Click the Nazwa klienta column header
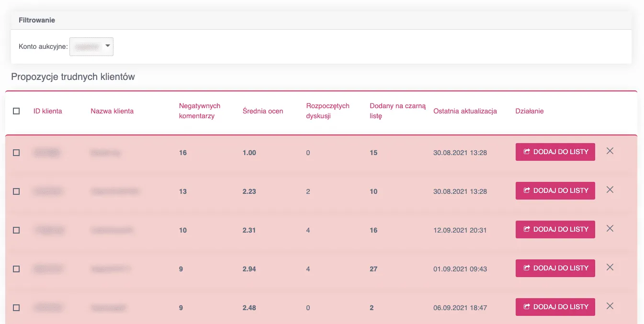Screen dimensions: 644x324 click(112, 111)
